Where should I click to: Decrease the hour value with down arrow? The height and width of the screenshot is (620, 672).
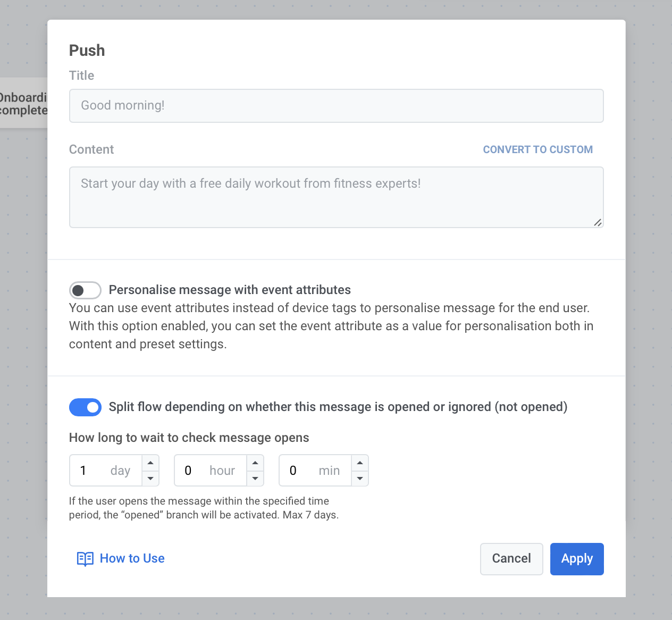pyautogui.click(x=255, y=479)
